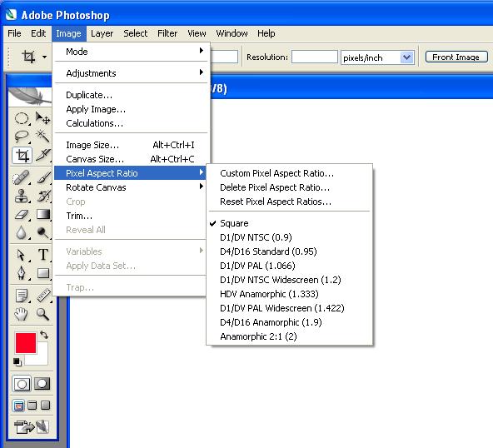493x448 pixels.
Task: Open the Help menu
Action: coord(266,33)
